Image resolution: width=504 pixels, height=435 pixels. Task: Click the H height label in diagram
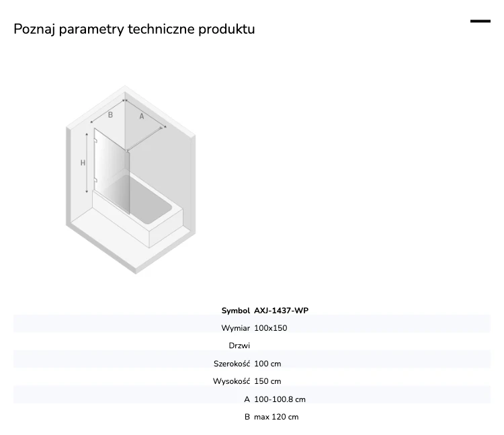tap(83, 163)
